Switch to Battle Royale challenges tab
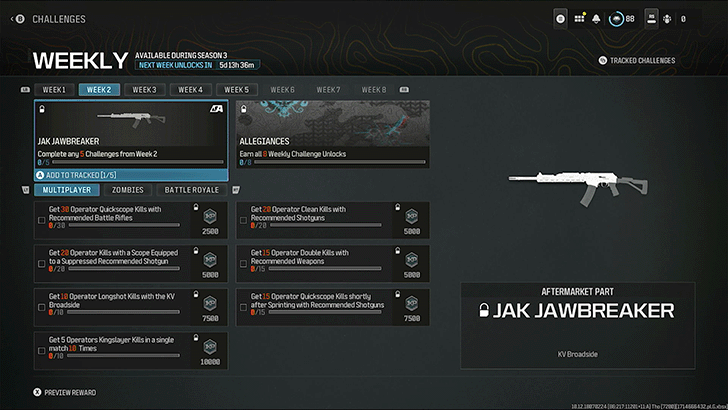This screenshot has height=410, width=728. [x=192, y=190]
